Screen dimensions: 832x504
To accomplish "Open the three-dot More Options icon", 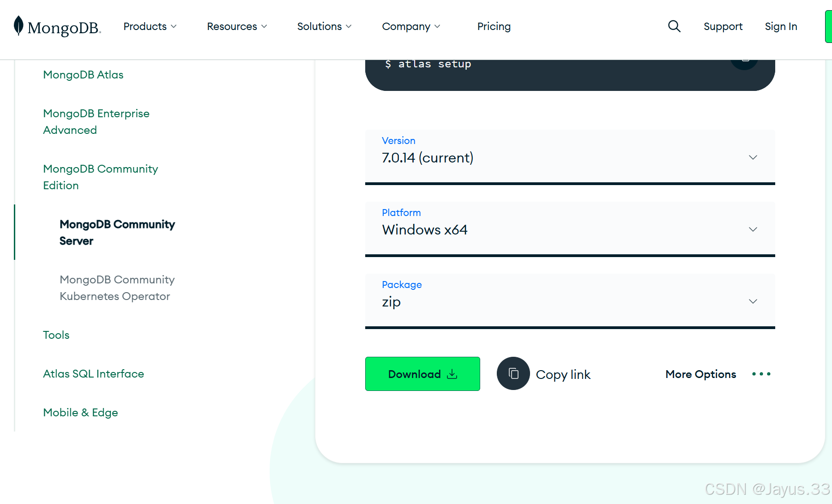I will 761,374.
